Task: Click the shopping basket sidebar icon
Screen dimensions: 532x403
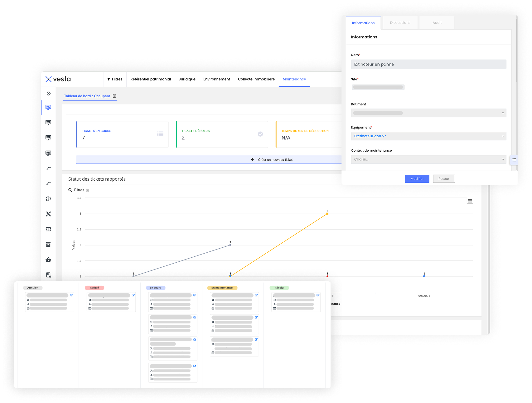Action: pos(48,260)
